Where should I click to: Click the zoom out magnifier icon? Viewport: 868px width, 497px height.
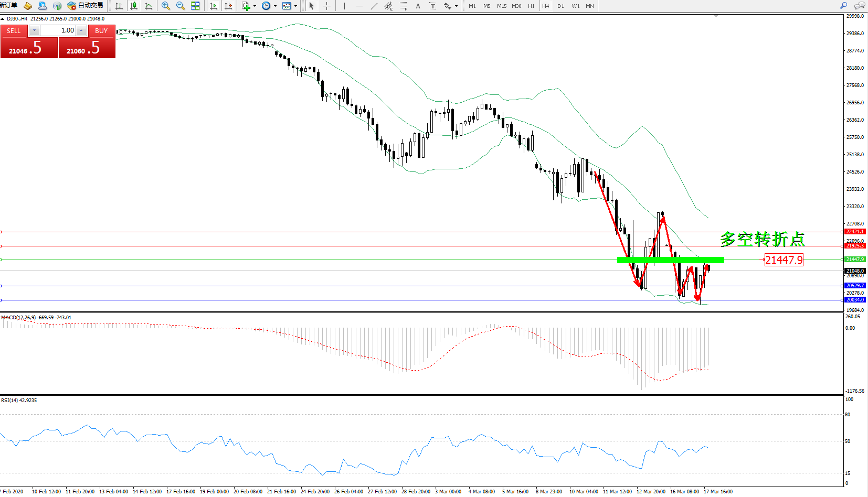click(x=181, y=6)
